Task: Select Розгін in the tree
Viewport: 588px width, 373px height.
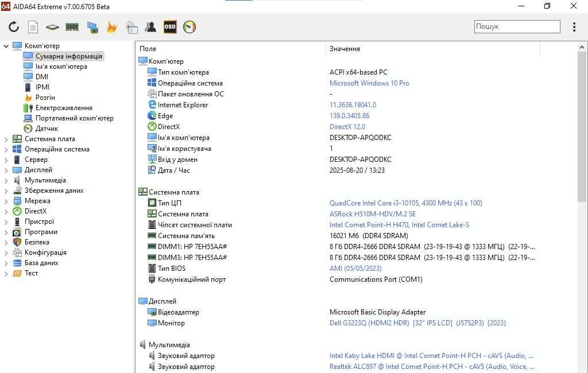Action: 45,98
